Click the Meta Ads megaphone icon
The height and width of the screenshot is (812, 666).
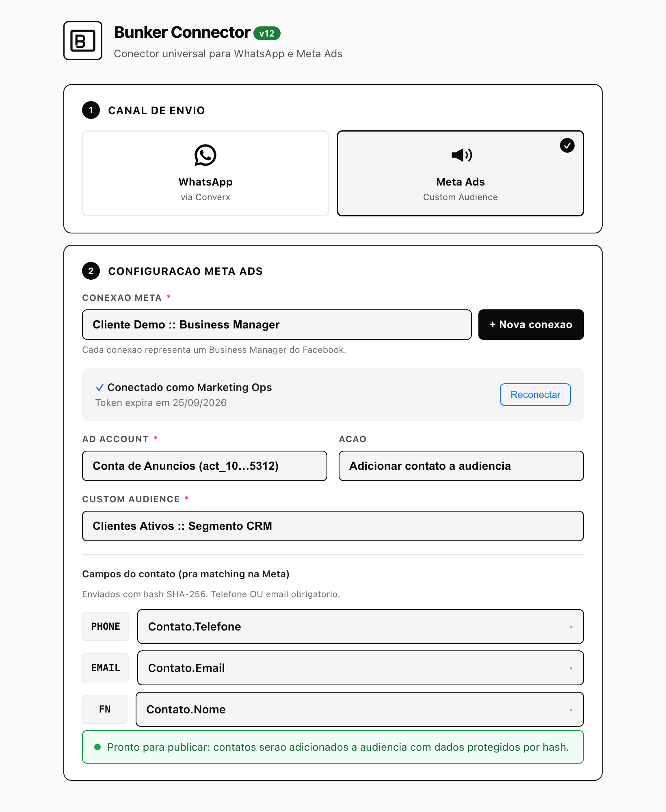(x=462, y=155)
